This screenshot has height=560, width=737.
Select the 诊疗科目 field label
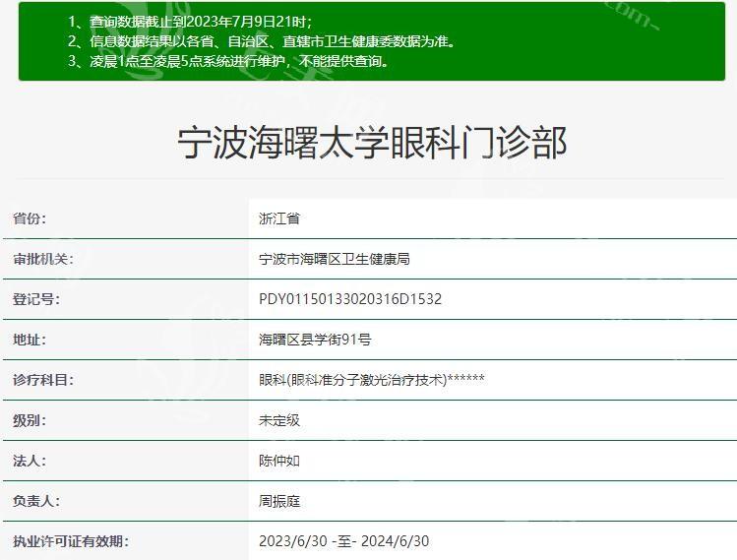click(42, 380)
